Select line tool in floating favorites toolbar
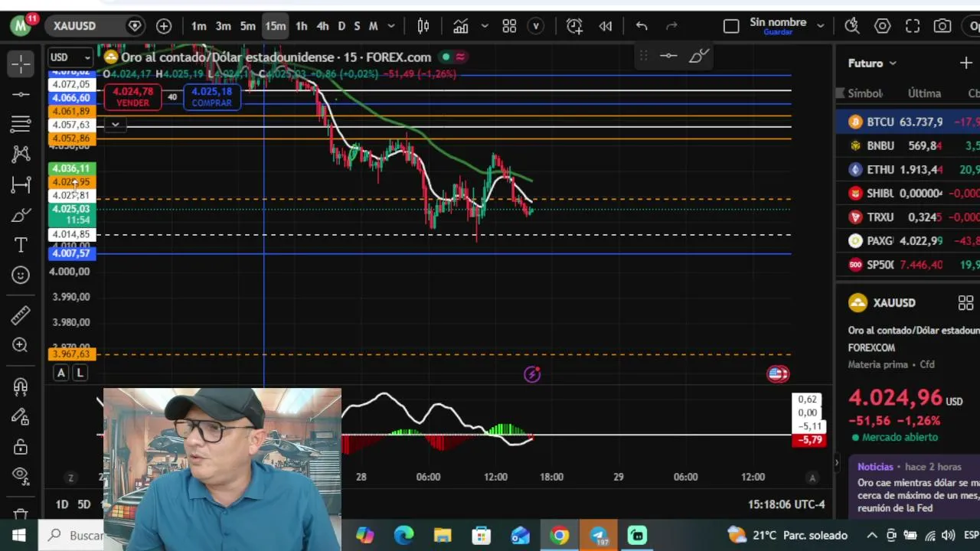 668,56
